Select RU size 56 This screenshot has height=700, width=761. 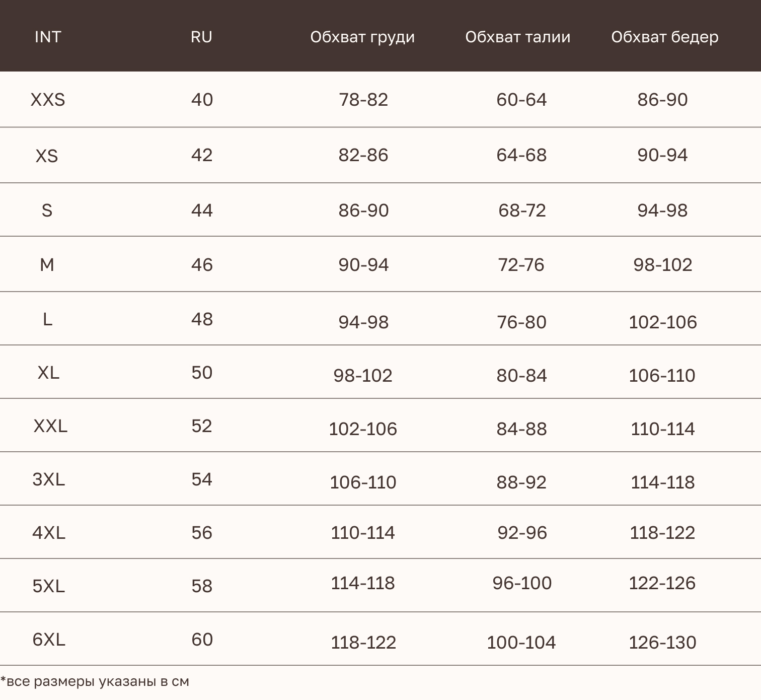[x=202, y=532]
